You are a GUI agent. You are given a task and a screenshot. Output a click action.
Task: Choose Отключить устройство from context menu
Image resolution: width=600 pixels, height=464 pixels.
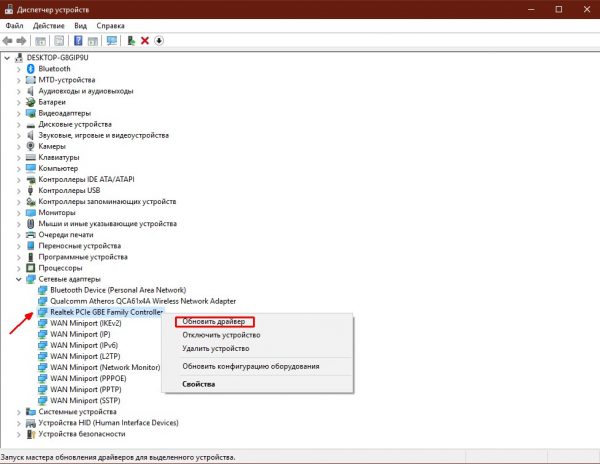(221, 335)
